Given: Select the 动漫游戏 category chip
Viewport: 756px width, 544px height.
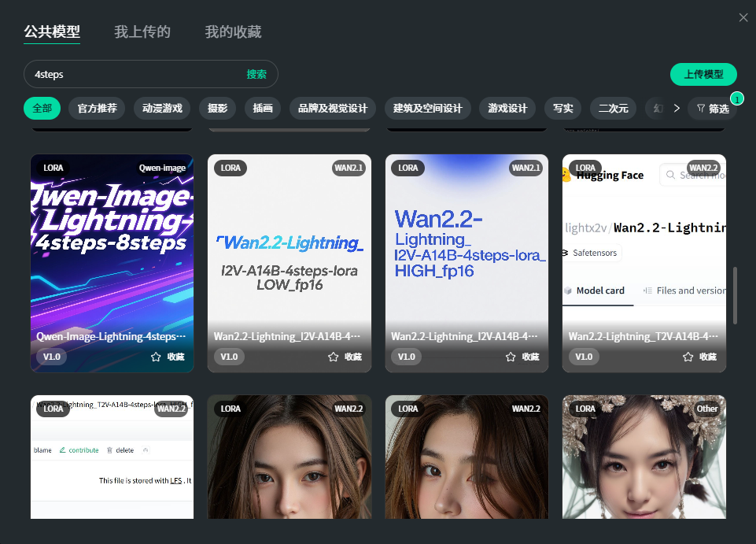Looking at the screenshot, I should 162,108.
